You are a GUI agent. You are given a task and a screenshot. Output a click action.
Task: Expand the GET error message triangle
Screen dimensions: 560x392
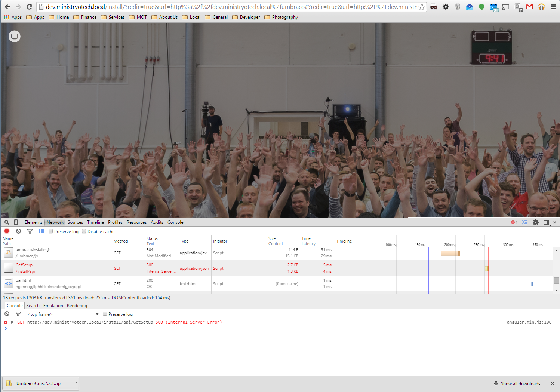coord(12,322)
